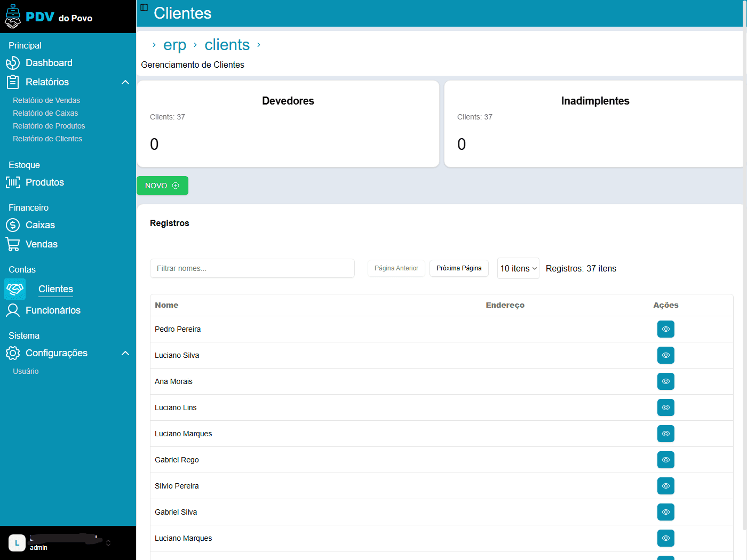Viewport: 747px width, 560px height.
Task: Open Relatório de Caixas
Action: [45, 113]
